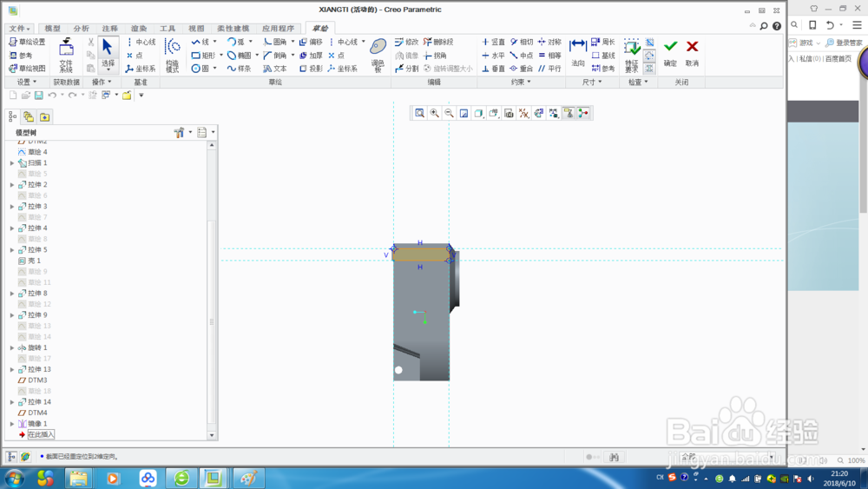Toggle overlapping geometry highlight in 检查 group
This screenshot has width=868, height=489.
[x=650, y=42]
